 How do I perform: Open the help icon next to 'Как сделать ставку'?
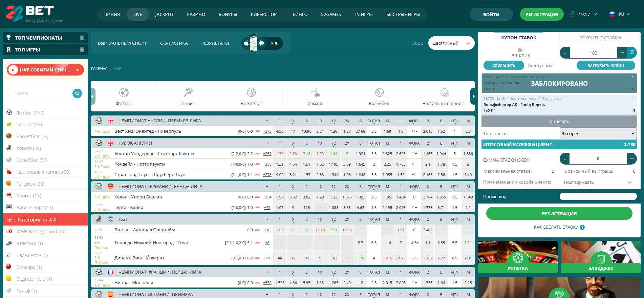coord(582,227)
